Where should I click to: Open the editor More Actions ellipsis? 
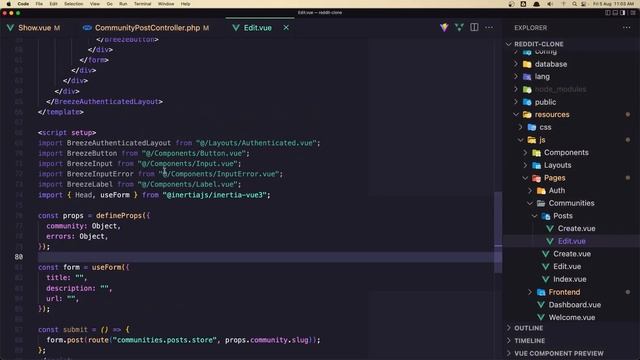tap(489, 27)
